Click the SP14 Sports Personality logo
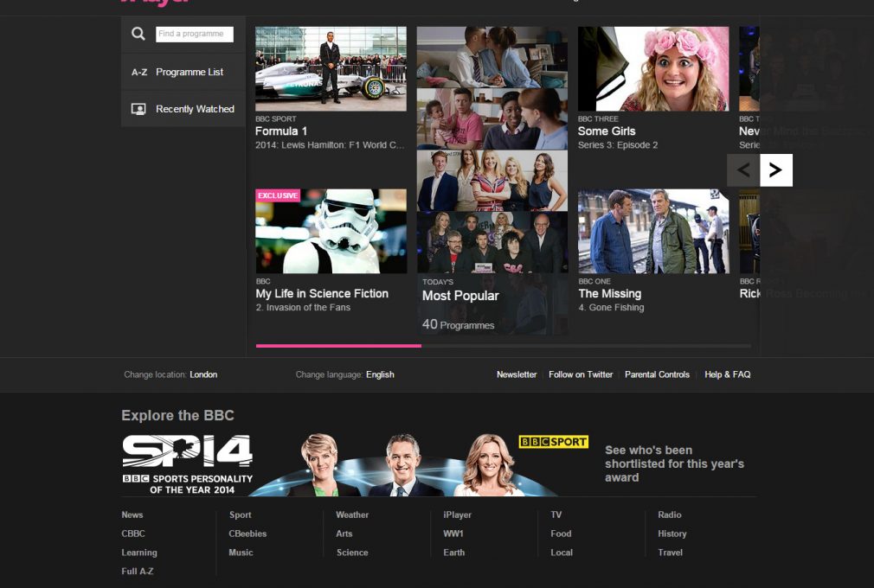Screen dimensions: 874x588 point(187,463)
